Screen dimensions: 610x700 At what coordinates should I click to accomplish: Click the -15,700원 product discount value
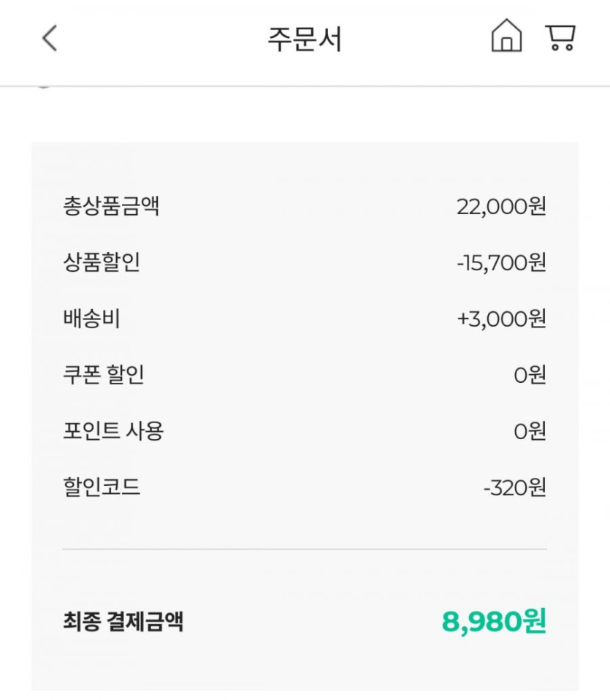pyautogui.click(x=501, y=263)
